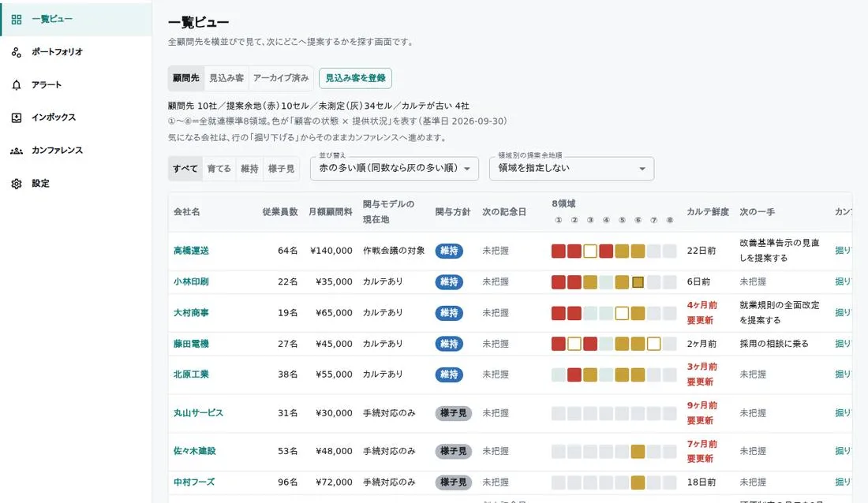
Task: Open company 丸山サービス
Action: click(198, 413)
